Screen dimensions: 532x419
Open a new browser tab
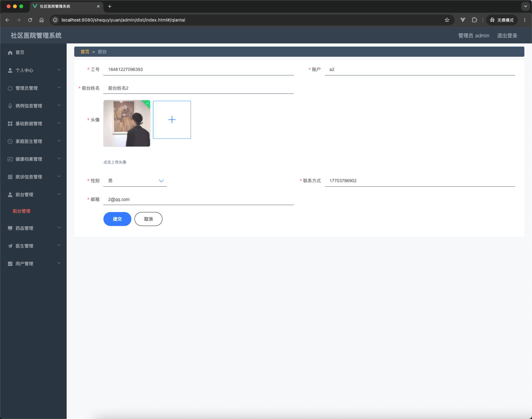tap(110, 6)
